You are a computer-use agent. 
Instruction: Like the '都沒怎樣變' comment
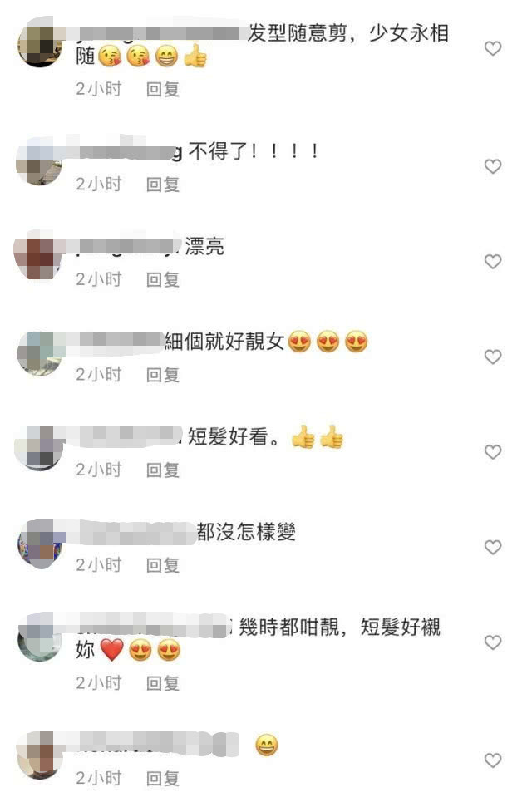point(493,548)
